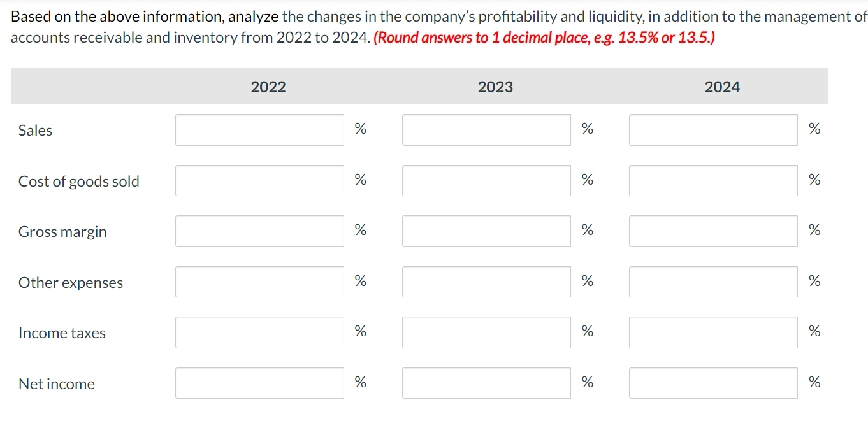This screenshot has width=868, height=421.
Task: Select the Net income field under 2024
Action: click(712, 382)
